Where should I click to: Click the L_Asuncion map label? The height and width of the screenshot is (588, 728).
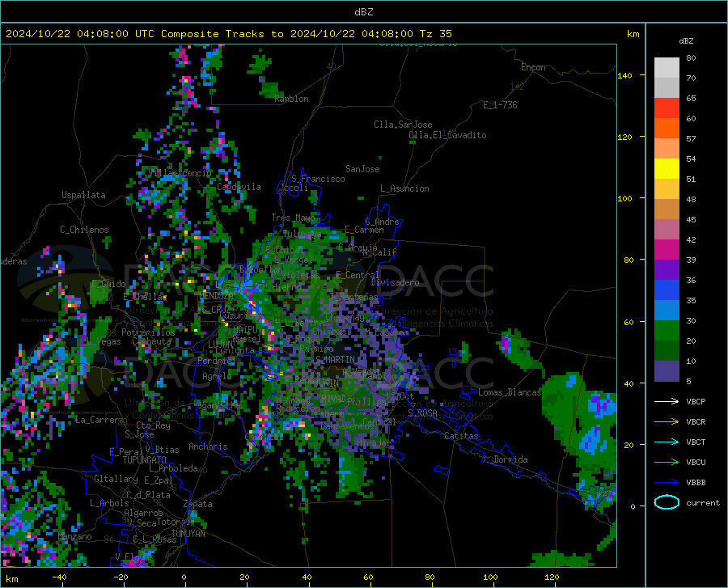point(404,188)
